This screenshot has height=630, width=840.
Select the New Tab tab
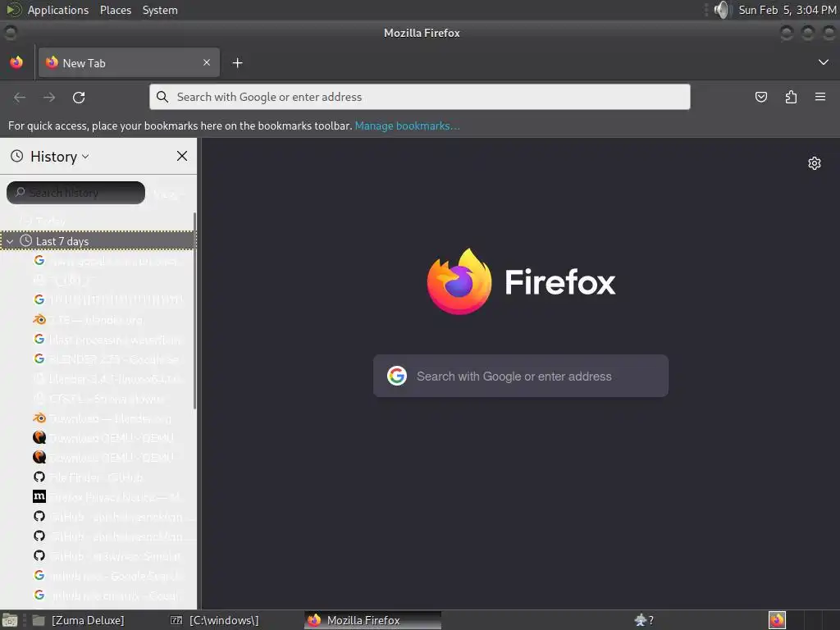click(129, 62)
